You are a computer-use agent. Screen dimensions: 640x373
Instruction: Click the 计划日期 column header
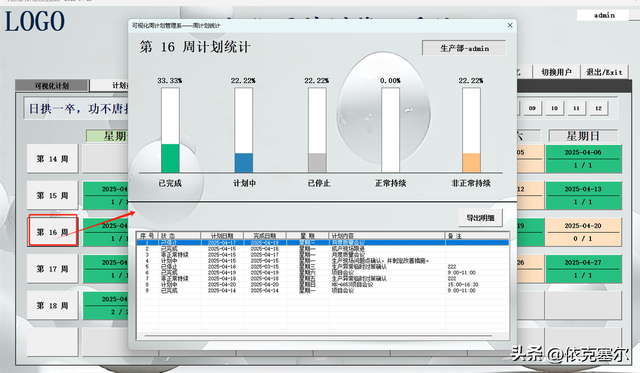222,235
